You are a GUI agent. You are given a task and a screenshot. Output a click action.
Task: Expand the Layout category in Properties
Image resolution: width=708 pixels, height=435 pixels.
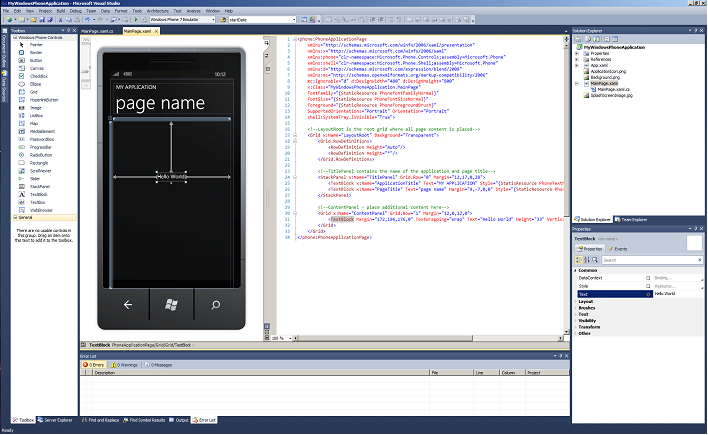coord(576,302)
